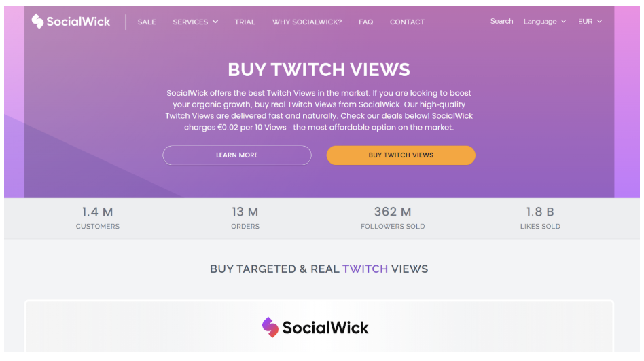Open the FAQ menu link
Screen dimensions: 644x361
(365, 22)
